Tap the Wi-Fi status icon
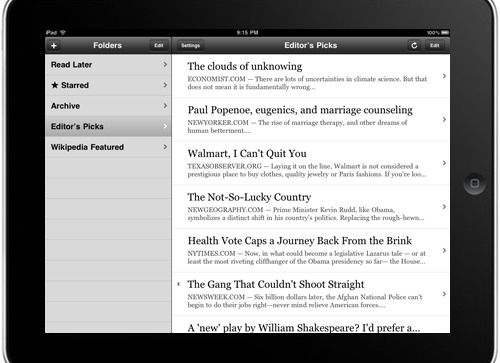Image resolution: width=500 pixels, height=363 pixels. [63, 33]
